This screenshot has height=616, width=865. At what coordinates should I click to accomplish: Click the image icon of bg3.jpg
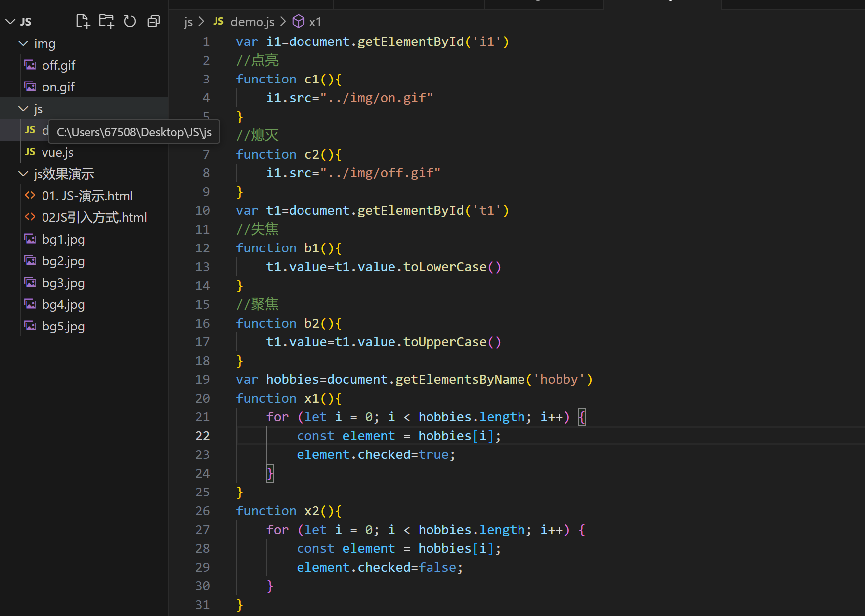tap(30, 283)
